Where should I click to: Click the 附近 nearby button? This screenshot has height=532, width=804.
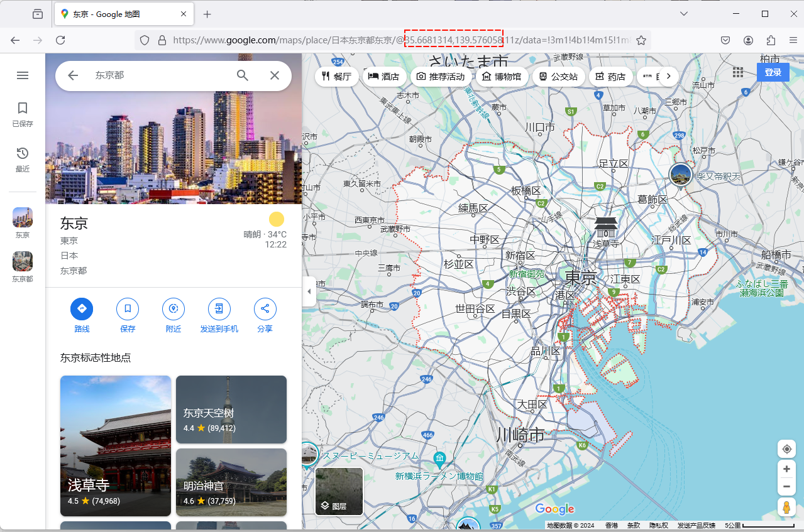click(173, 309)
